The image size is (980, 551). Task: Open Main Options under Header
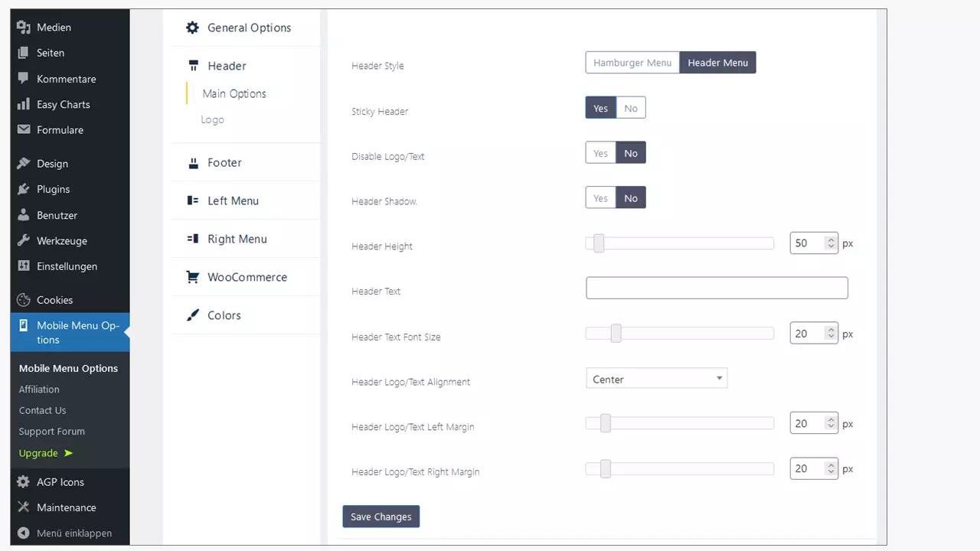[234, 93]
